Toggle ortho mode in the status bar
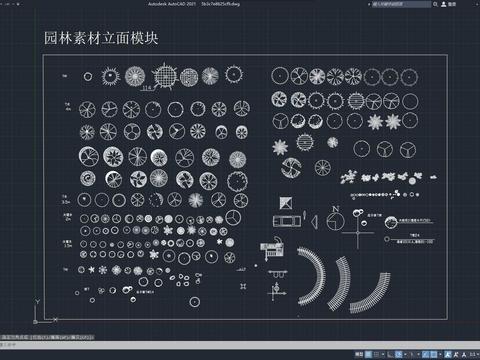The width and height of the screenshot is (480, 360). point(391,354)
